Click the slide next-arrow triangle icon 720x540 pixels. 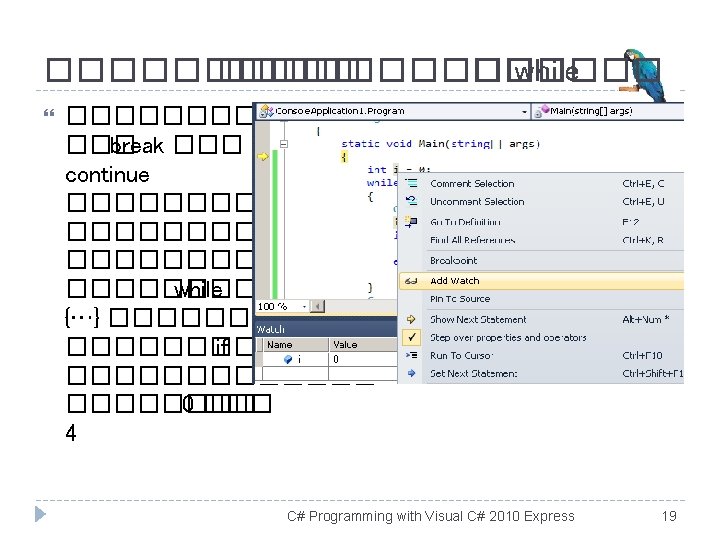coord(40,514)
